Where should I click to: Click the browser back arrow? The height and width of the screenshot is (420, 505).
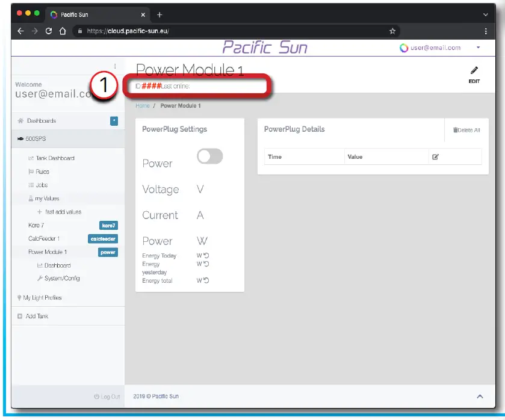click(x=20, y=31)
